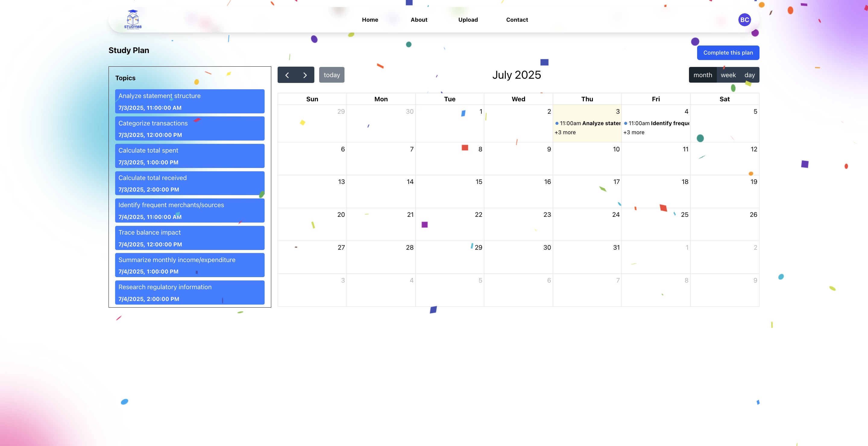
Task: Select the Trace balance impact topic
Action: pyautogui.click(x=190, y=238)
